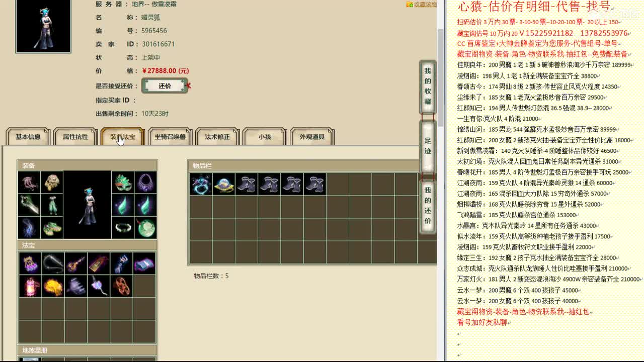Image resolution: width=644 pixels, height=362 pixels.
Task: Open 我的还价 side button
Action: tap(428, 206)
